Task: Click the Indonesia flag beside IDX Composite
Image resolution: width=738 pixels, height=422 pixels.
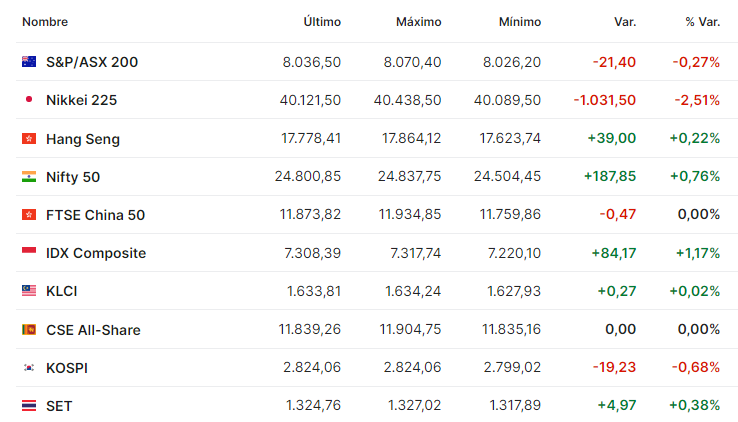Action: 29,252
